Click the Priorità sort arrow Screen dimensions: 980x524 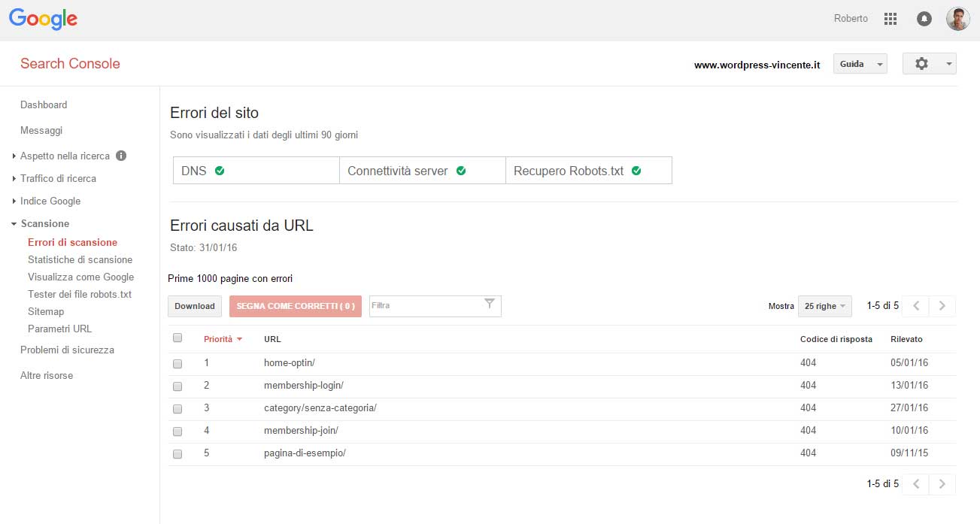click(x=239, y=340)
